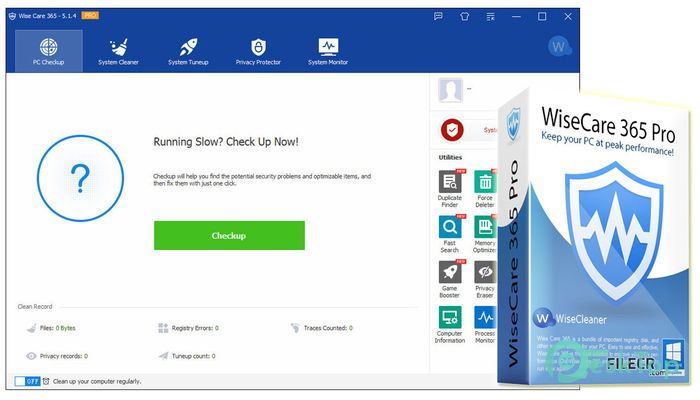Select the 'Files: 0 Bytes' text
The height and width of the screenshot is (400, 700).
pos(58,328)
